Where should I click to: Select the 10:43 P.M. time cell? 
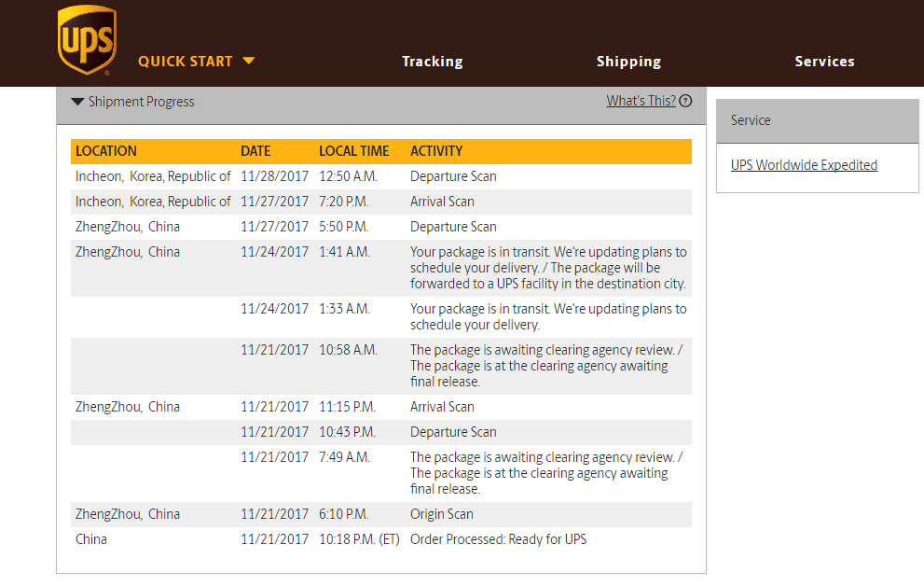pyautogui.click(x=347, y=432)
